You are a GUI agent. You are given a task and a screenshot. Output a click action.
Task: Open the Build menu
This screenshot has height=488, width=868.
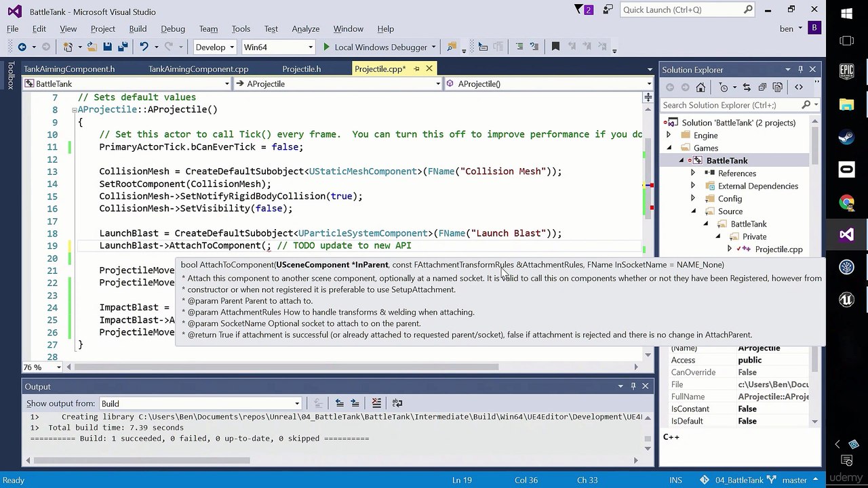(138, 28)
